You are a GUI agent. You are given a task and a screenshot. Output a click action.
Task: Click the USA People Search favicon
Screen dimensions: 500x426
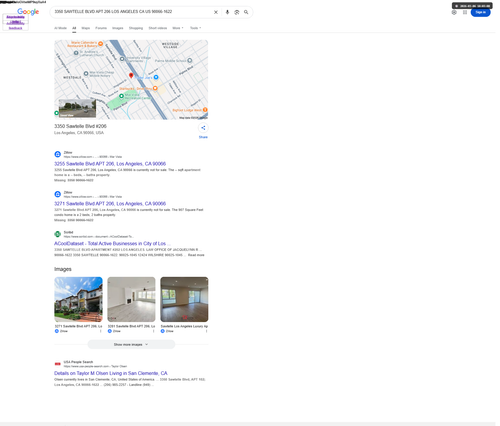click(58, 364)
